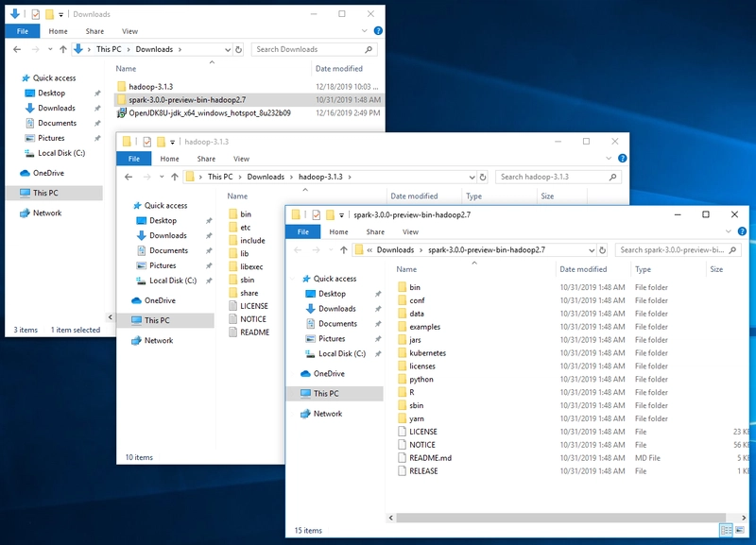Image resolution: width=756 pixels, height=545 pixels.
Task: Open the File menu in the spark window
Action: point(302,232)
